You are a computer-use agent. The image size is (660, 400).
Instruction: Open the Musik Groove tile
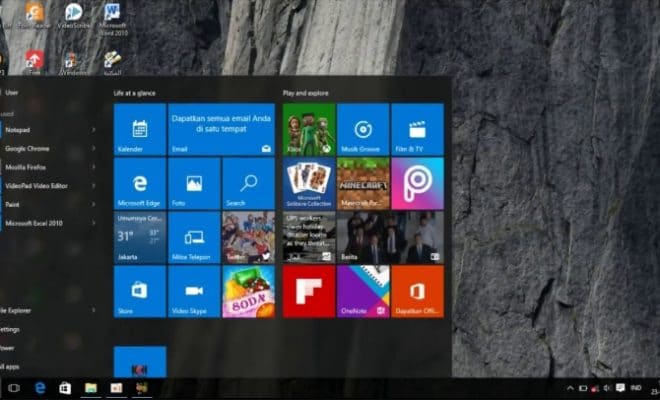coord(363,129)
